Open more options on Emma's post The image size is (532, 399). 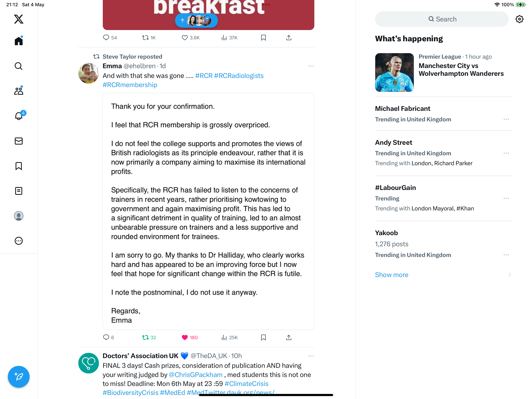click(311, 66)
